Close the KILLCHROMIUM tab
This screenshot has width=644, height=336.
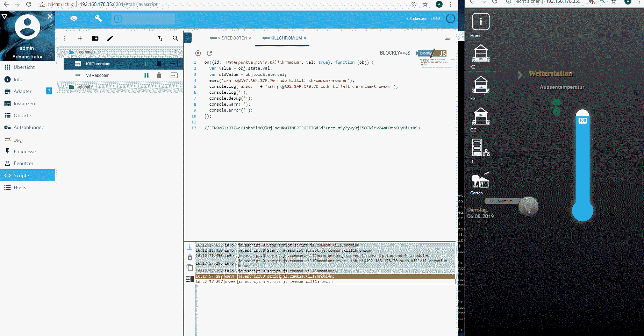click(305, 38)
